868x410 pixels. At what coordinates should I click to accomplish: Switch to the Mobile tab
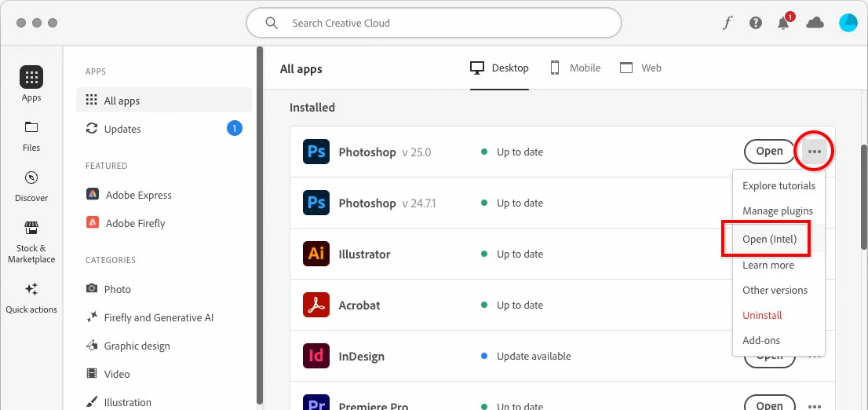[x=574, y=68]
